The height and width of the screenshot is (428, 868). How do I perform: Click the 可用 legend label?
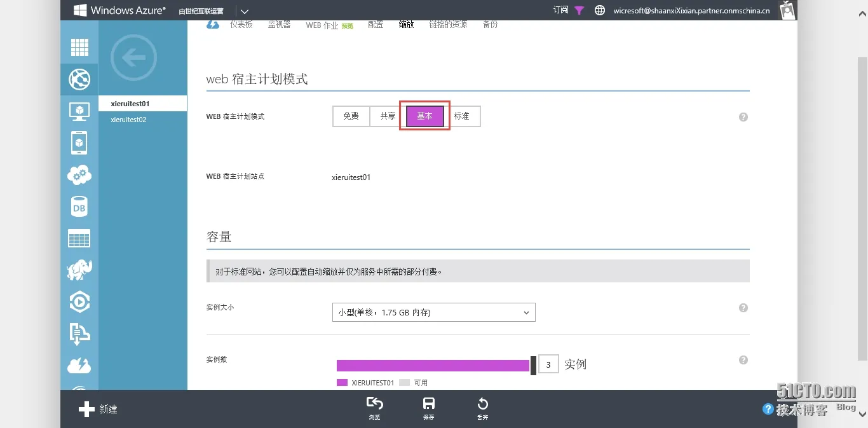click(x=421, y=383)
